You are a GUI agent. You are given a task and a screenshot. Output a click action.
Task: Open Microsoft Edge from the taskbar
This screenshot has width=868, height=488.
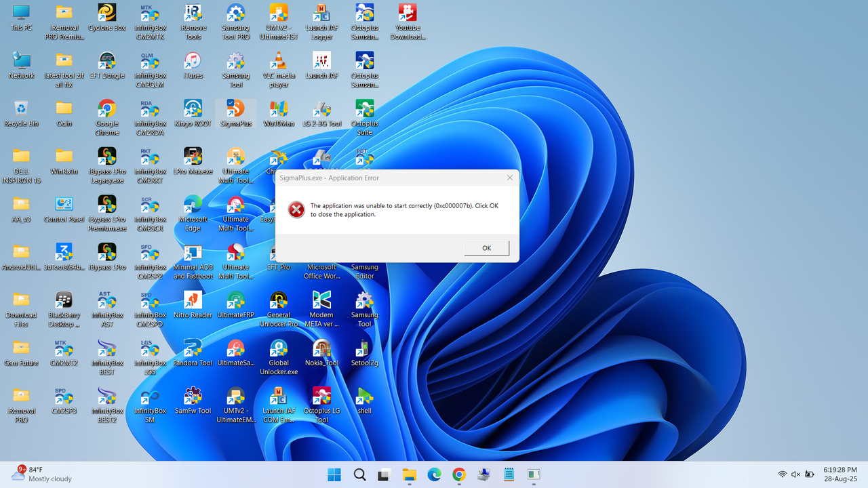tap(433, 474)
